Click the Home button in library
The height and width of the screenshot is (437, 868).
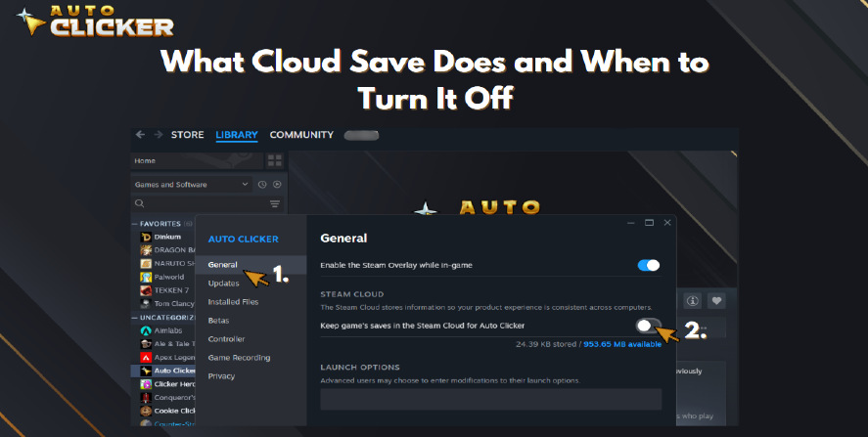[x=197, y=161]
